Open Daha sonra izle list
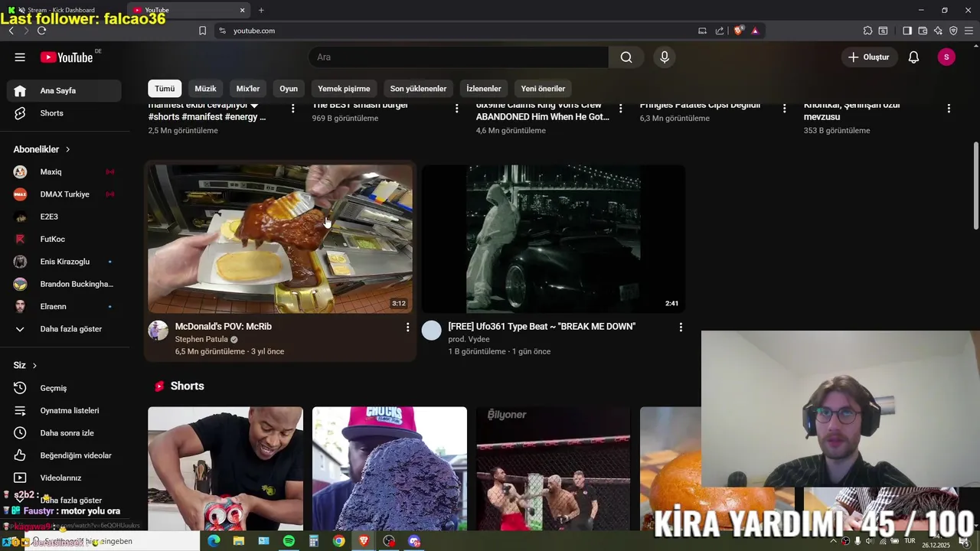Screen dimensions: 980x551 pos(64,433)
